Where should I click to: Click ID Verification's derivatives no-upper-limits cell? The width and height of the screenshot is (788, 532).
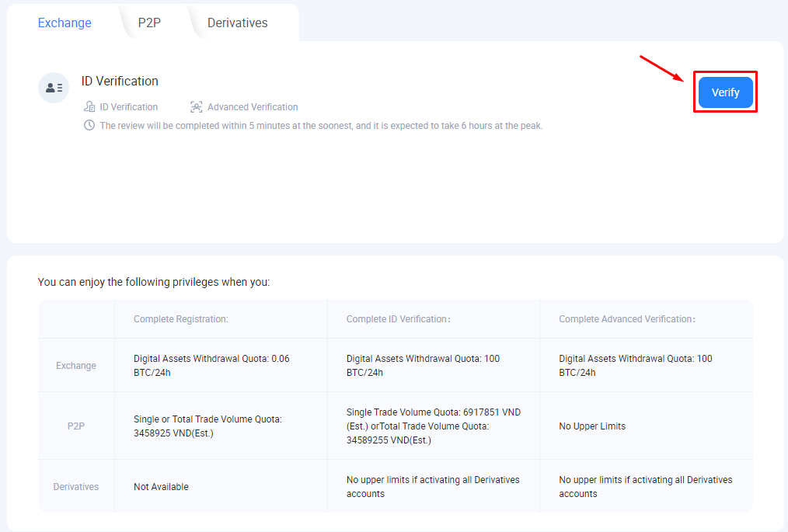coord(433,487)
